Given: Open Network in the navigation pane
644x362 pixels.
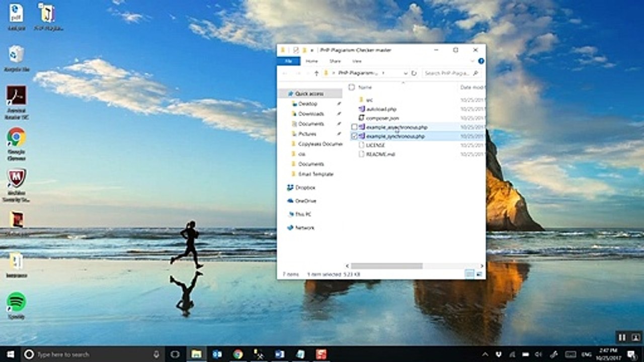Looking at the screenshot, I should tap(300, 228).
